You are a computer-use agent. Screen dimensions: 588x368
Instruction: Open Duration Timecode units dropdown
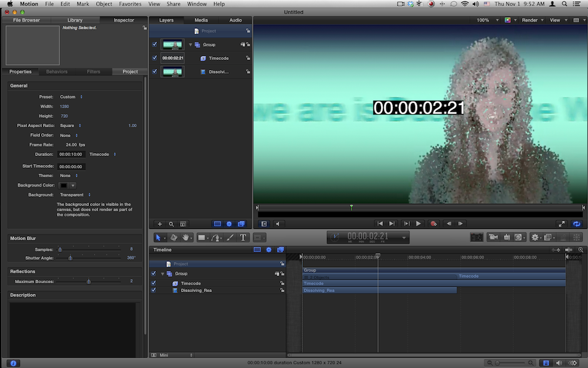click(x=102, y=154)
